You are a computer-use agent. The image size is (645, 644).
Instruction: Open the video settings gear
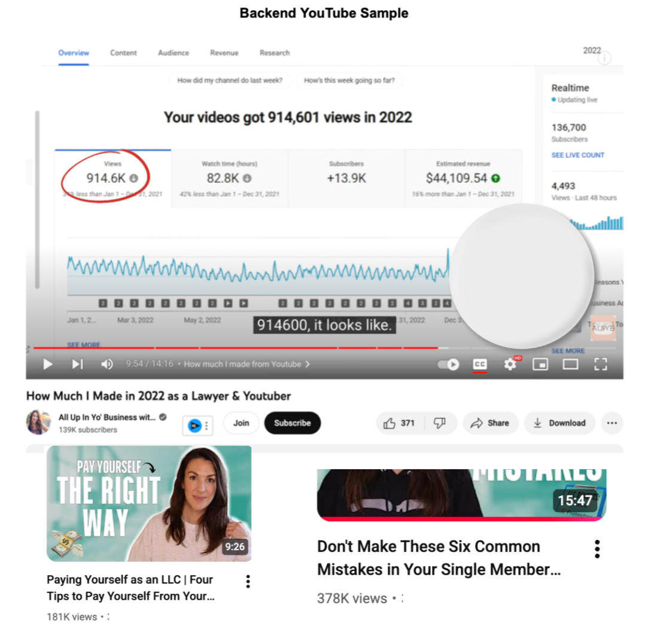pos(510,364)
